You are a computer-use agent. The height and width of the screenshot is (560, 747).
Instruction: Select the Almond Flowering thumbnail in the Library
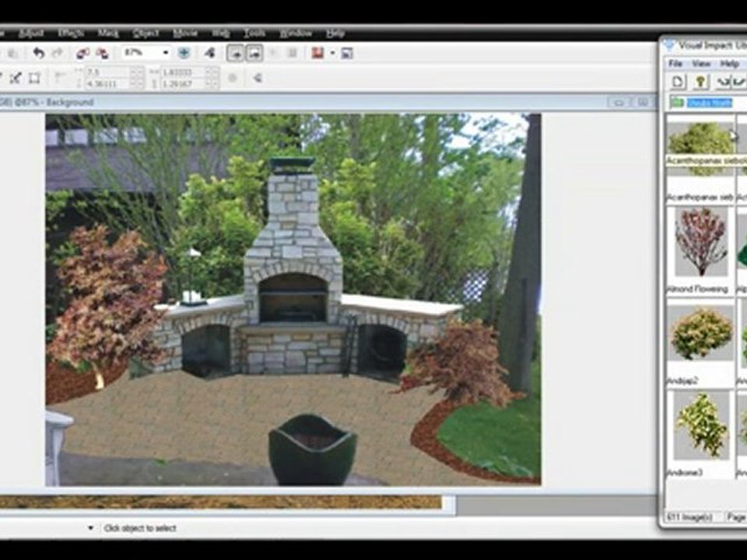coord(701,241)
